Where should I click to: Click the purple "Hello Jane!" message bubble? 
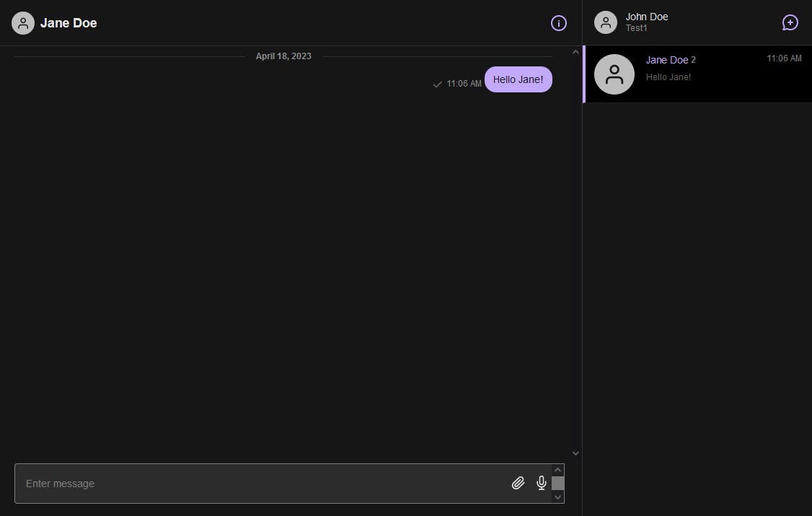coord(518,79)
